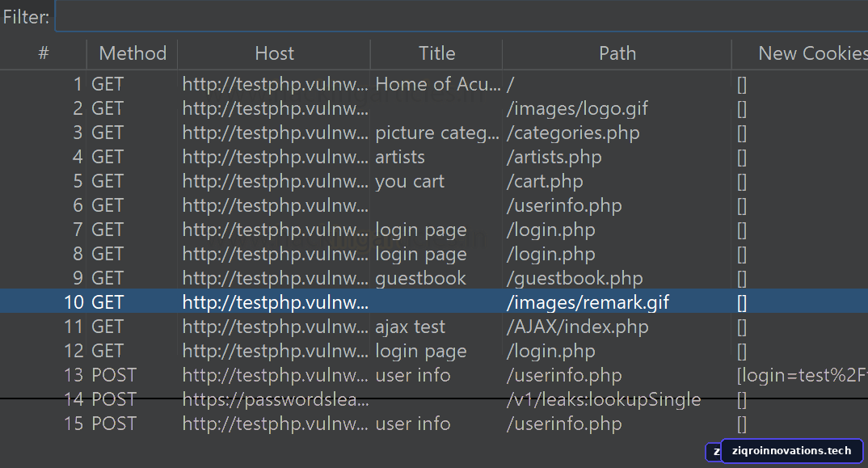Select request row 1 Home of Acu...
This screenshot has width=868, height=468.
[434, 84]
